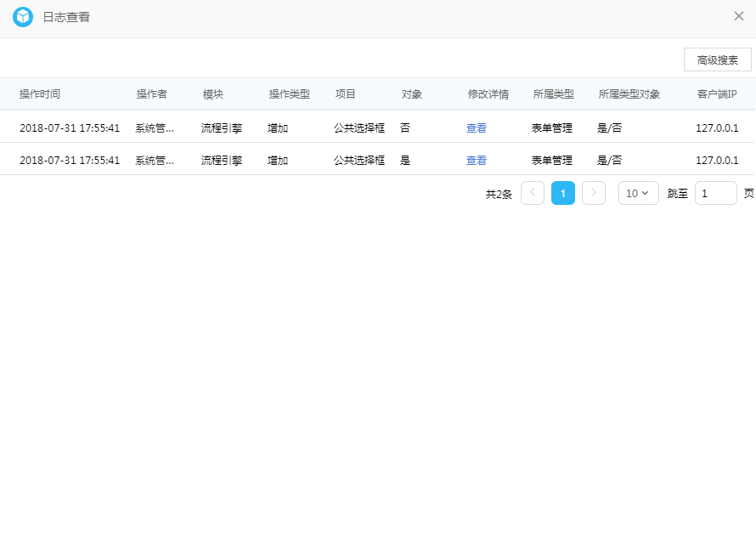The width and height of the screenshot is (756, 544).
Task: Click the 操作者 column header
Action: (152, 94)
